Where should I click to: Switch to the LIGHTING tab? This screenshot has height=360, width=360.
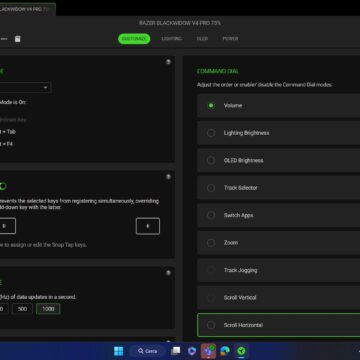[172, 39]
